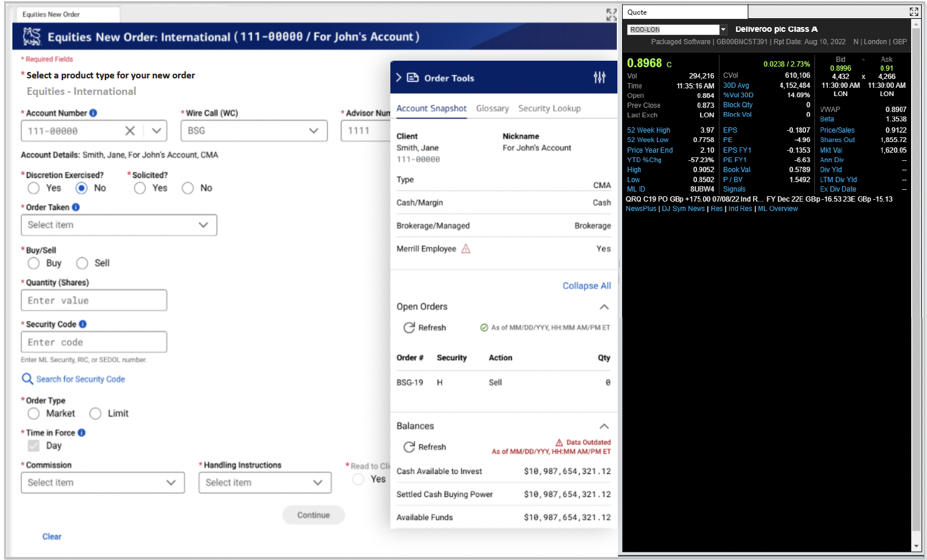Click the ROO-LON symbol field
The image size is (927, 560).
[673, 29]
